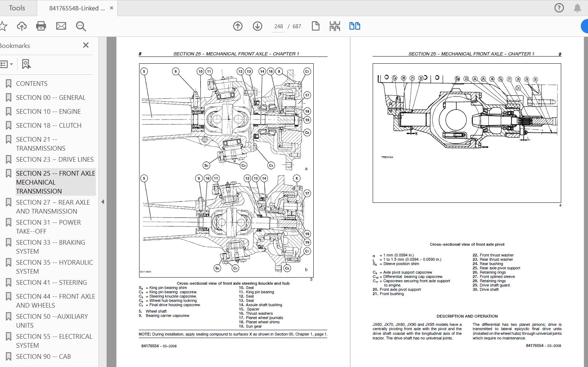The width and height of the screenshot is (588, 367).
Task: Click the page number input field
Action: click(278, 26)
